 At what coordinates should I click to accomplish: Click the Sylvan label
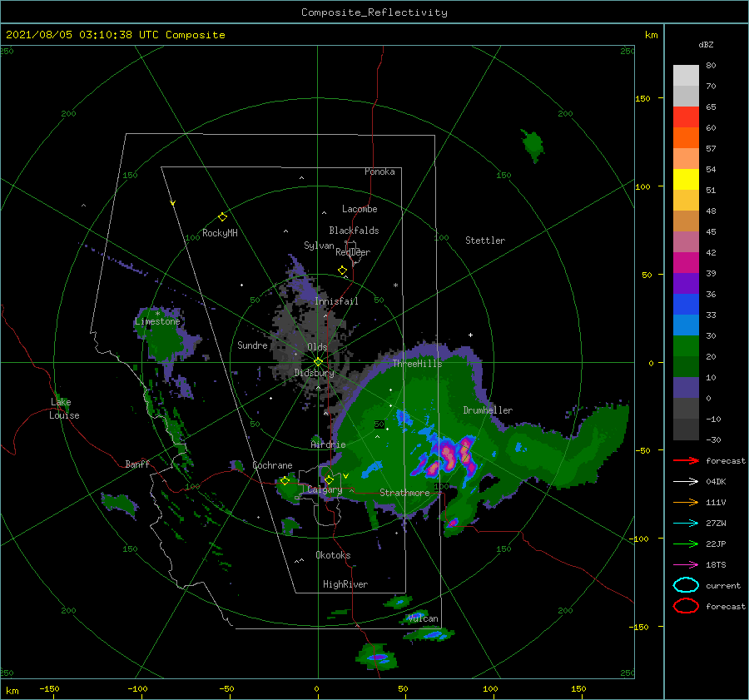(x=319, y=246)
